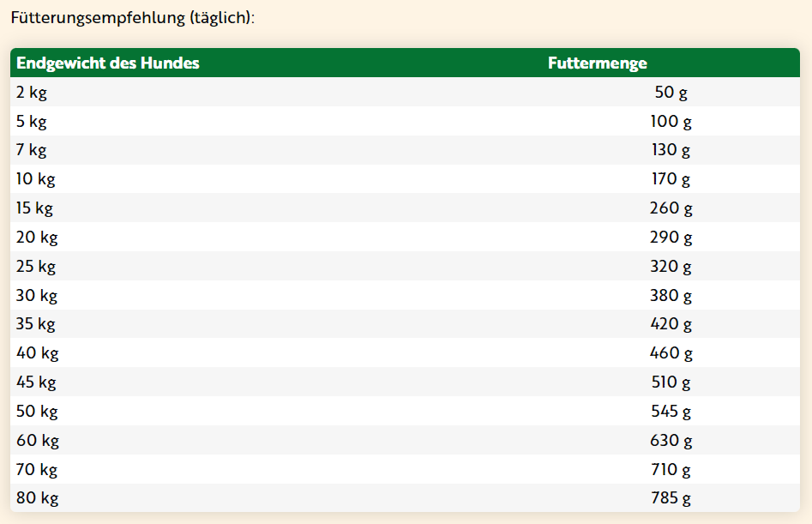Select the '60 kg' weight cell
The image size is (812, 524).
tap(37, 441)
